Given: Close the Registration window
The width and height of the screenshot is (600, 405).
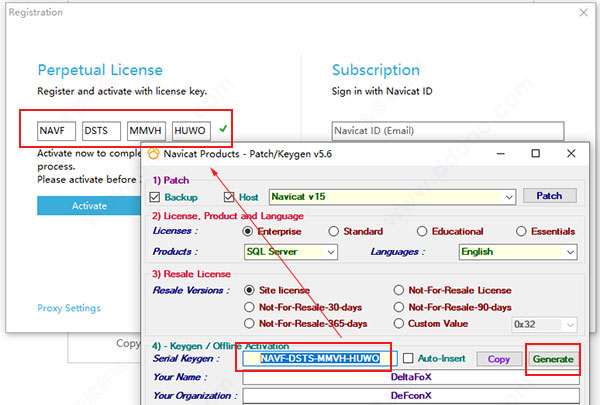Looking at the screenshot, I should tap(583, 13).
